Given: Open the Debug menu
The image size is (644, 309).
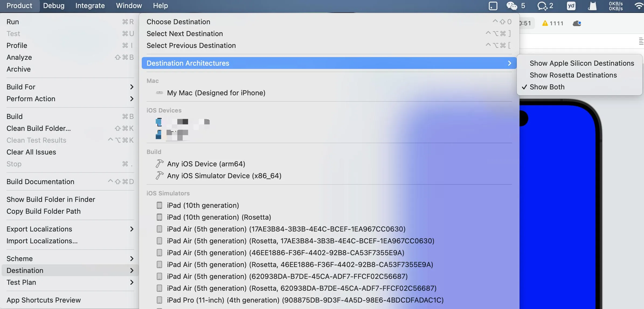Looking at the screenshot, I should pyautogui.click(x=54, y=6).
